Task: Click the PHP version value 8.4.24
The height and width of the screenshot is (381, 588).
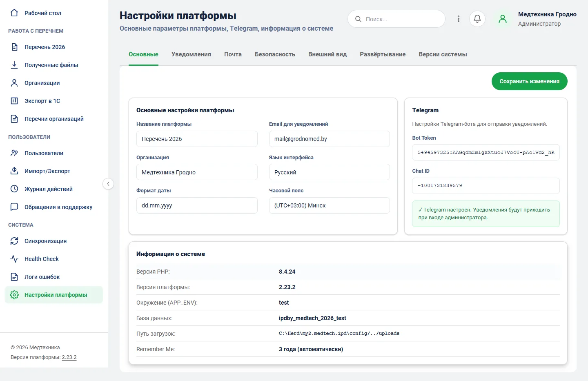Action: pyautogui.click(x=287, y=272)
